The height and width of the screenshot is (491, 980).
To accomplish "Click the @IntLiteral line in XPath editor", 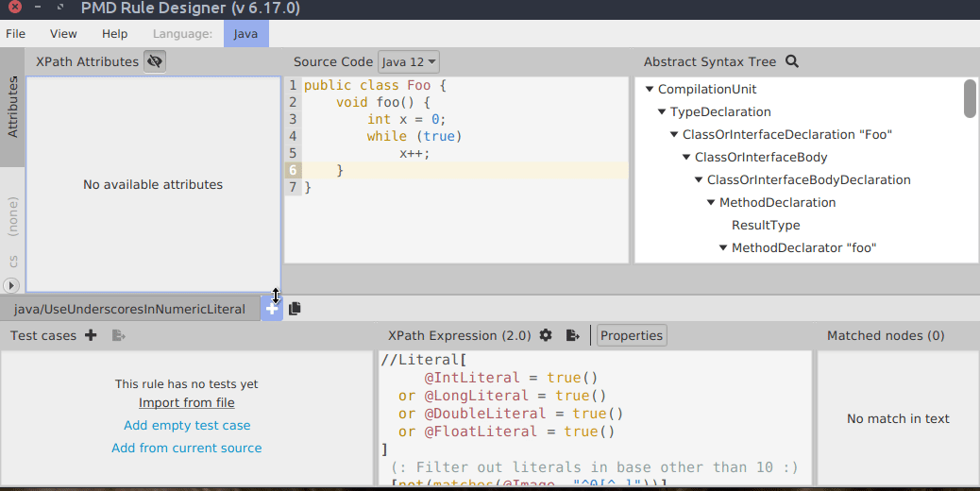I will 511,378.
